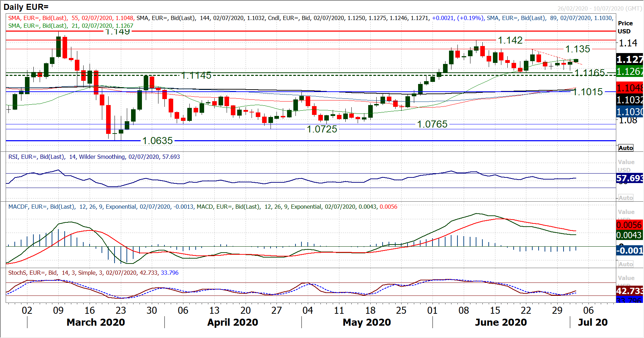Click the red 1.1048 SMA price tag

(x=630, y=88)
